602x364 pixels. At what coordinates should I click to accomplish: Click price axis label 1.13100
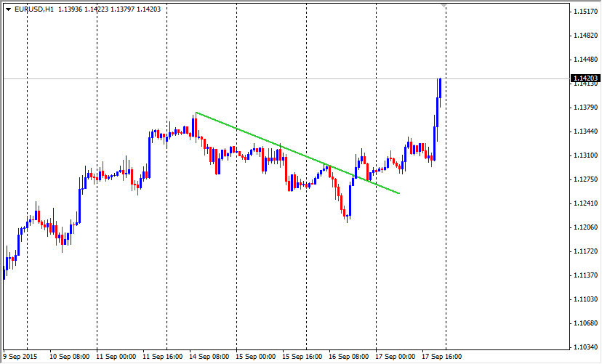pos(585,155)
